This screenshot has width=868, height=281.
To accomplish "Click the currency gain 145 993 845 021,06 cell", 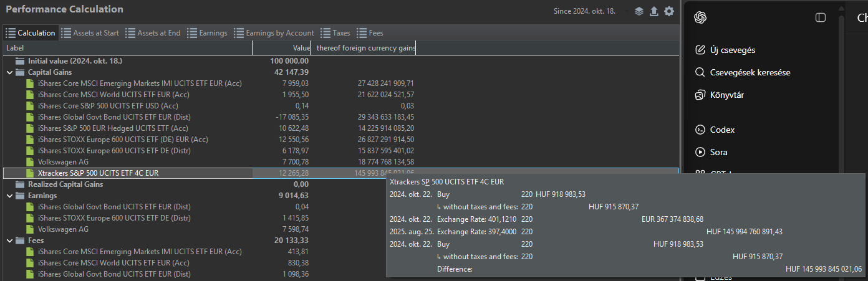I will pyautogui.click(x=383, y=173).
